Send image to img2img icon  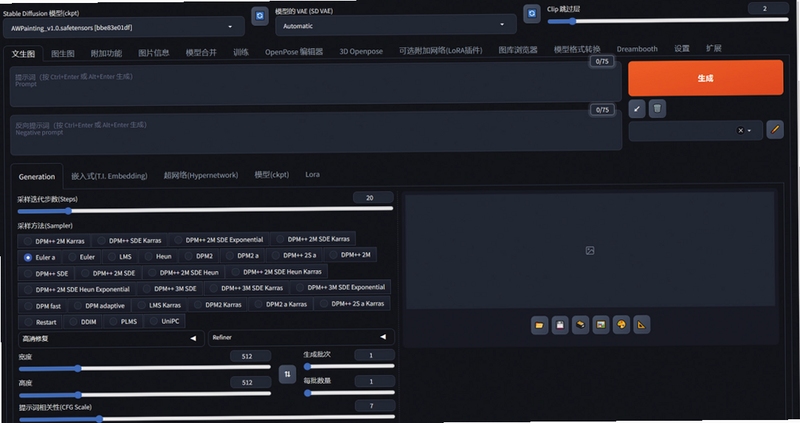601,325
